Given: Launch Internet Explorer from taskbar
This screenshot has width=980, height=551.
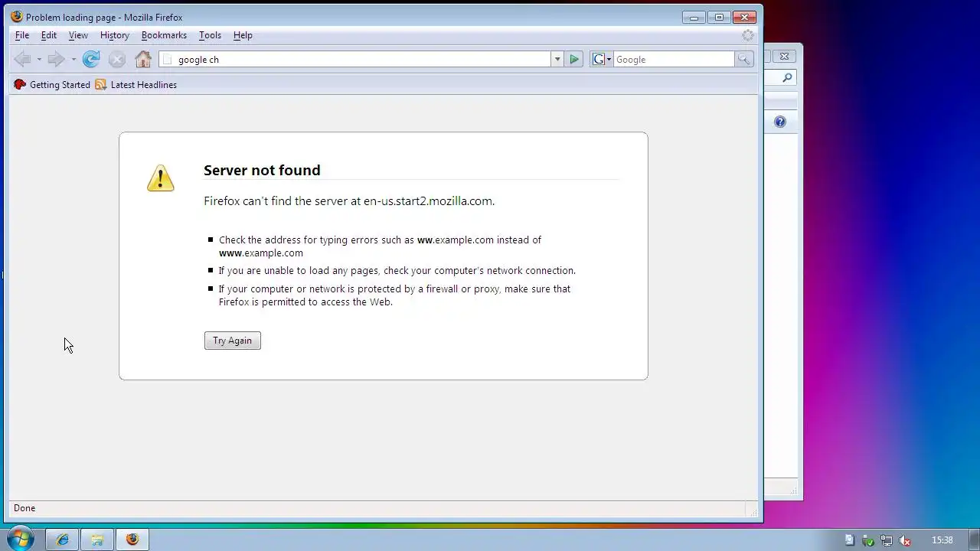Looking at the screenshot, I should click(62, 540).
